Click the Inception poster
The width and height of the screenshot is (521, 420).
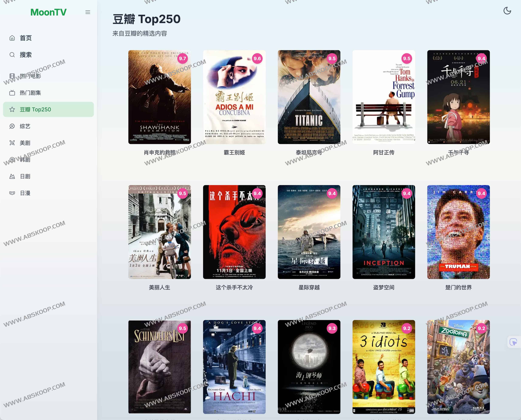point(384,232)
